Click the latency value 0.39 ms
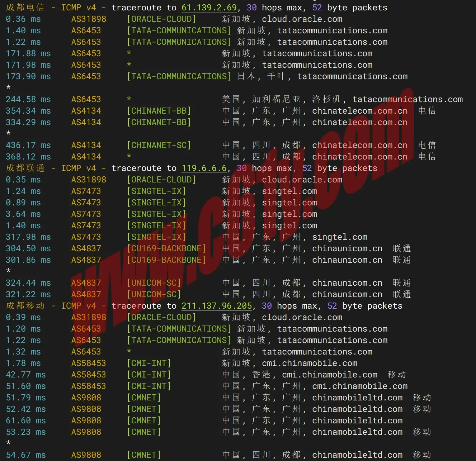 23,317
